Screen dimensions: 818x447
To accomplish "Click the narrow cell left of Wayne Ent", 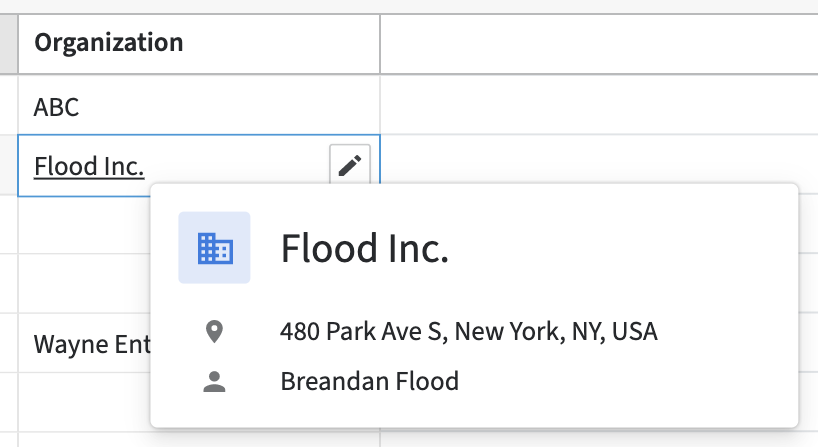I will tap(8, 345).
